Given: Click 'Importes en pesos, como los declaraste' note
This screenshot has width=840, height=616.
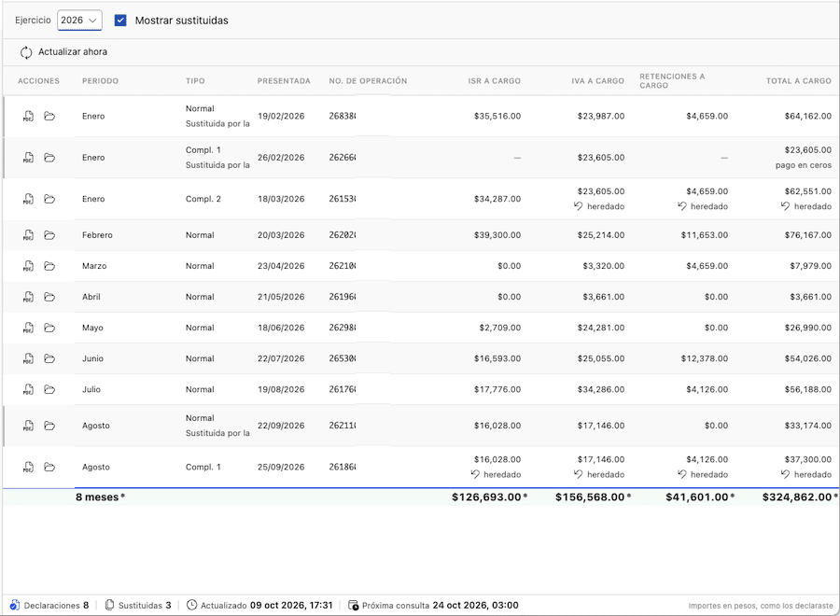Looking at the screenshot, I should point(761,606).
